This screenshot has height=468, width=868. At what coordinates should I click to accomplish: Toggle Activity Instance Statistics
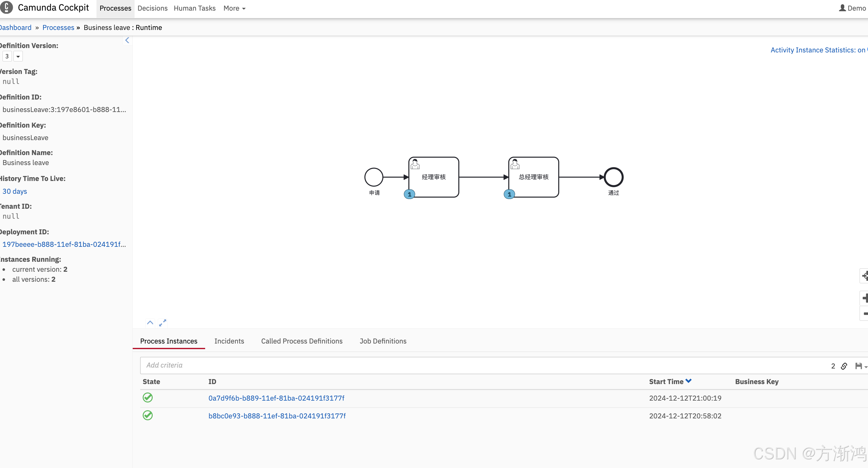tap(818, 50)
